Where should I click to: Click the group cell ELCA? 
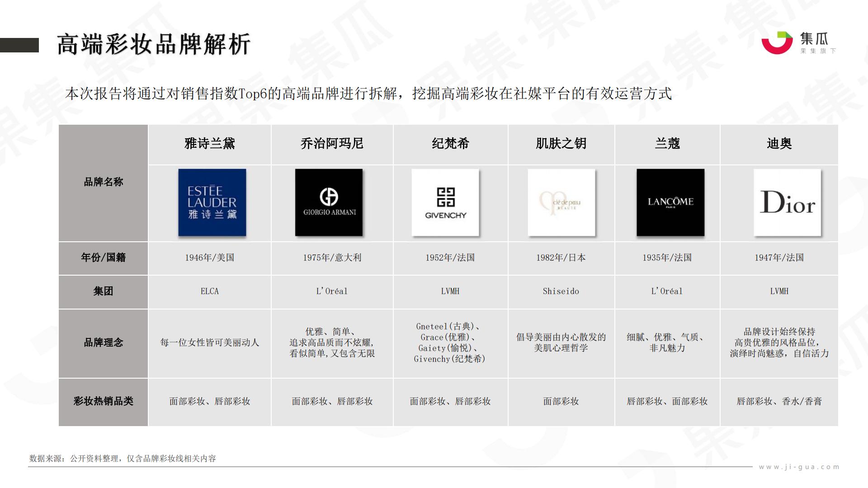point(210,291)
